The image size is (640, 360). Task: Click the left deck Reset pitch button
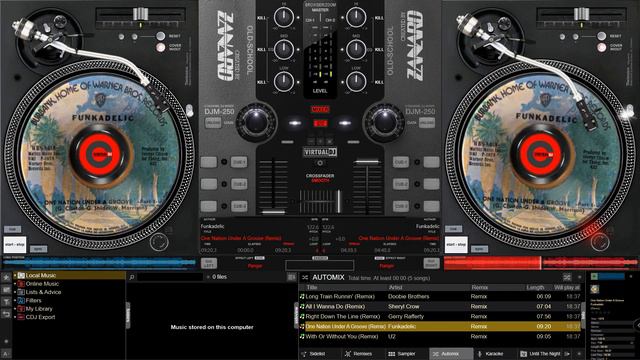[161, 36]
